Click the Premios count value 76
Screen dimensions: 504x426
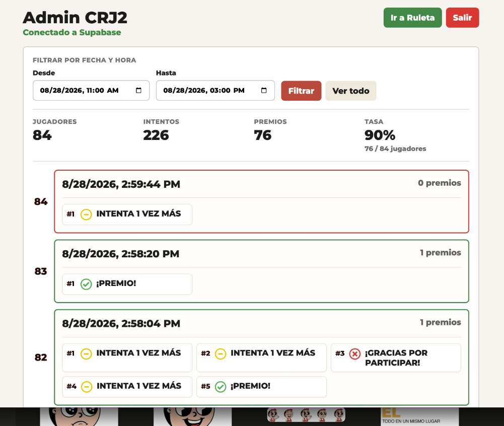pyautogui.click(x=263, y=135)
